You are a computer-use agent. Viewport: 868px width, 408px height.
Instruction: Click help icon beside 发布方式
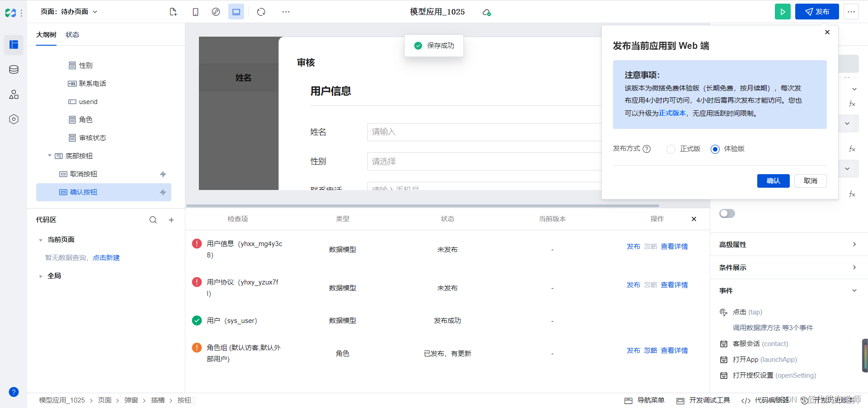[646, 149]
